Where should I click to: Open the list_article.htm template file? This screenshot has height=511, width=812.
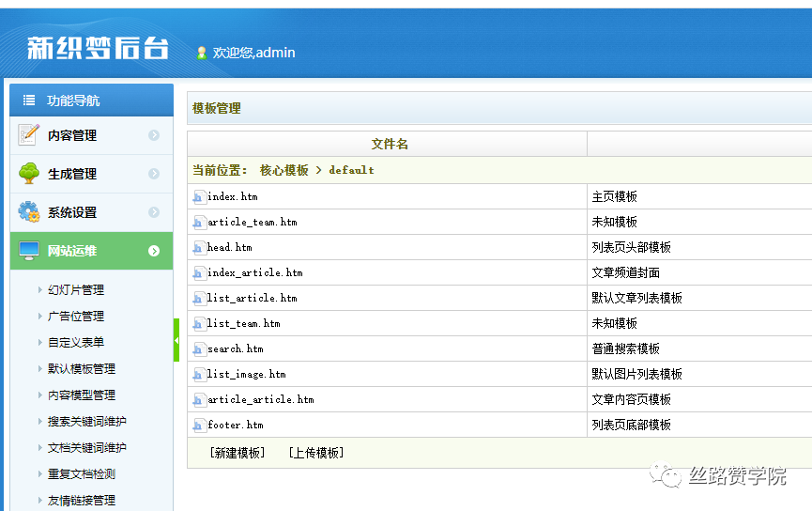click(x=253, y=298)
